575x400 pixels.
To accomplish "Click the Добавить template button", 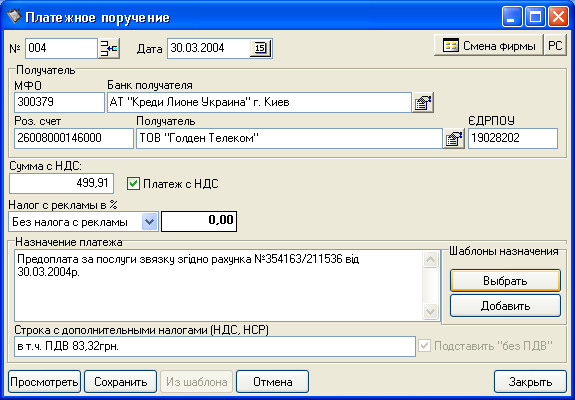I will point(505,306).
